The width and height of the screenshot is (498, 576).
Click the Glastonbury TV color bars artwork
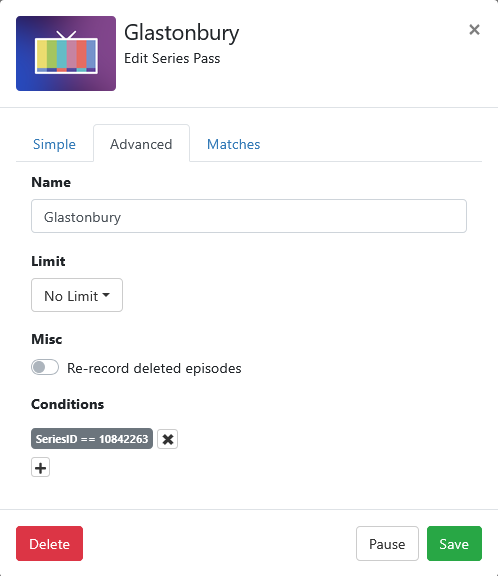[66, 53]
